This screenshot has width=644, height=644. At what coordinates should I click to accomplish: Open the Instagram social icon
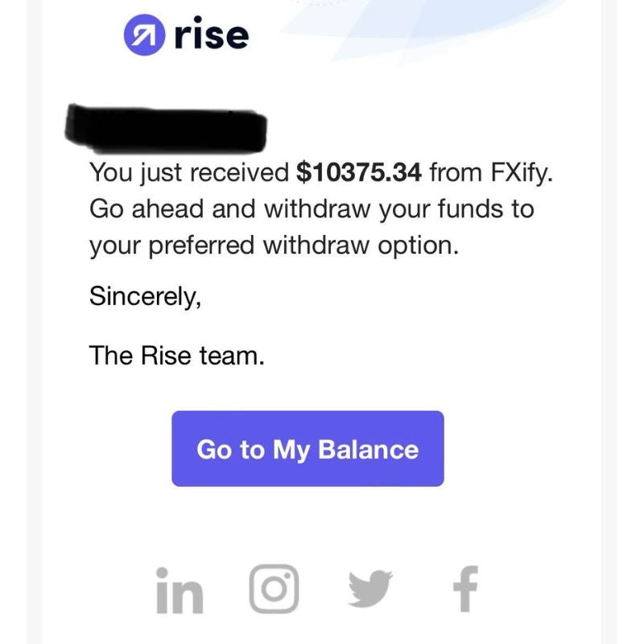[x=274, y=589]
